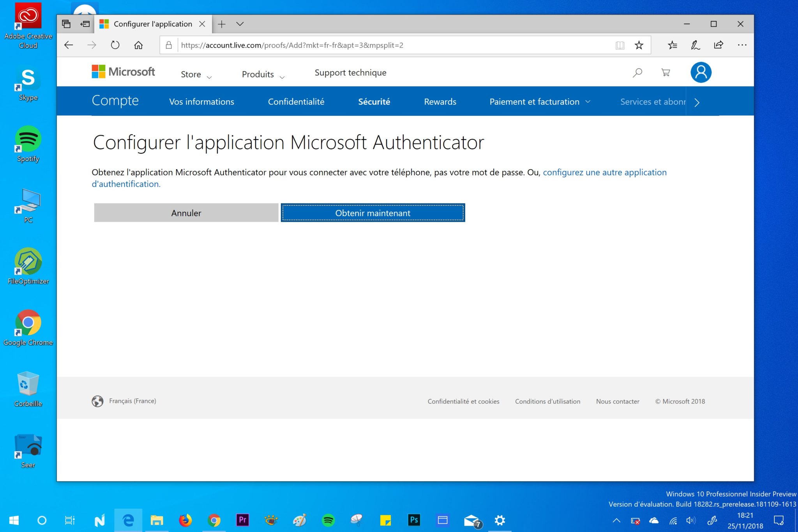Open the Windows Start menu
The height and width of the screenshot is (532, 798).
[x=14, y=520]
